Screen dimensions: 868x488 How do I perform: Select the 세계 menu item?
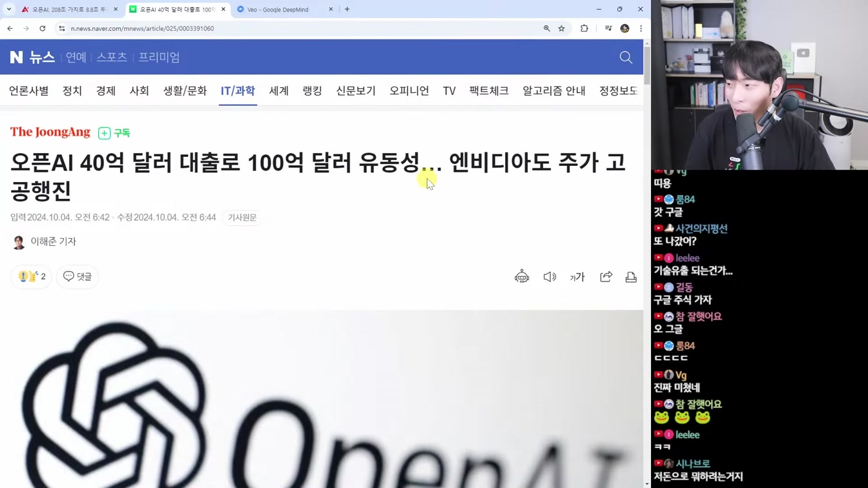click(x=279, y=91)
